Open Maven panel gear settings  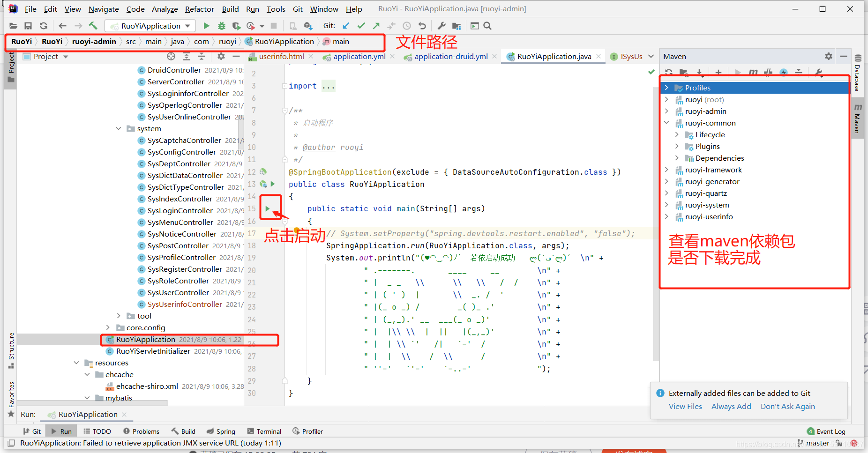[x=829, y=56]
